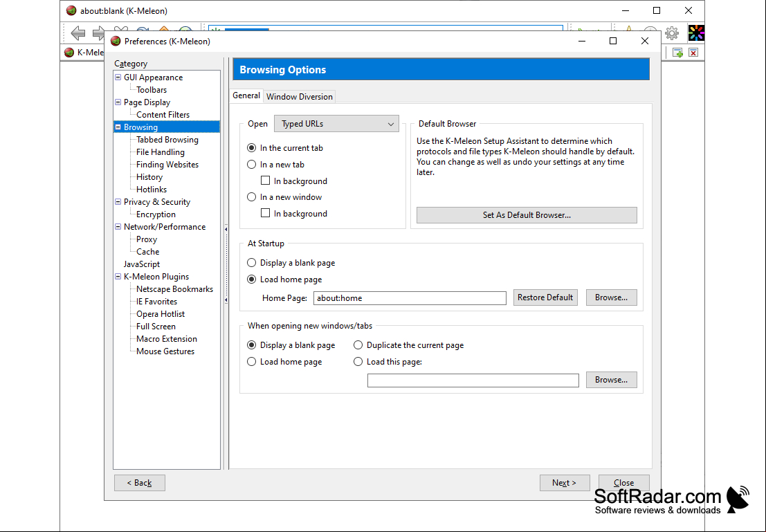This screenshot has height=532, width=766.
Task: Click Browse next to the Home Page field
Action: point(611,297)
